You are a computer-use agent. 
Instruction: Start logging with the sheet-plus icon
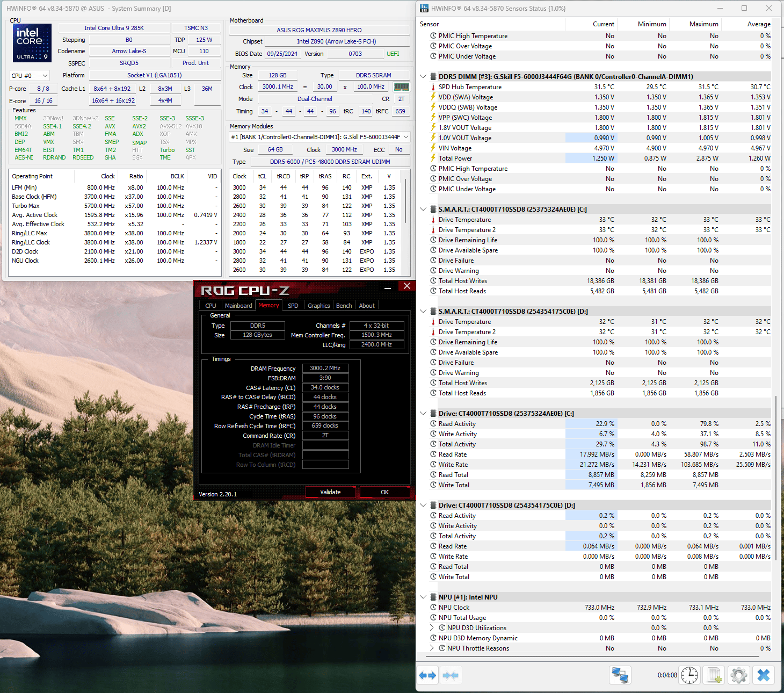pyautogui.click(x=714, y=675)
